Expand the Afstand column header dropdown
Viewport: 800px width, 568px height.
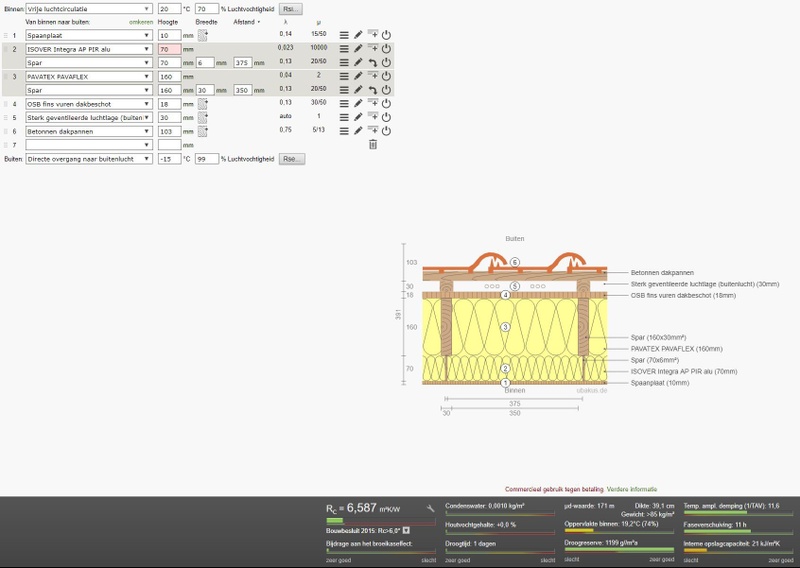tap(259, 22)
